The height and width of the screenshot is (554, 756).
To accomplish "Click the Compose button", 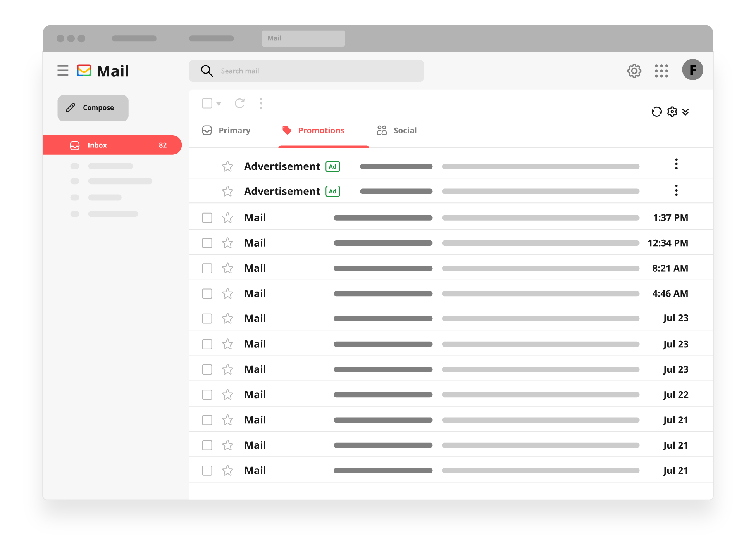I will (93, 108).
